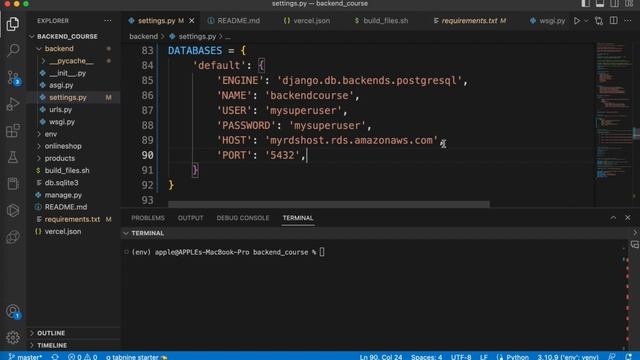Open the Extensions view
Image resolution: width=640 pixels, height=360 pixels.
[13, 131]
